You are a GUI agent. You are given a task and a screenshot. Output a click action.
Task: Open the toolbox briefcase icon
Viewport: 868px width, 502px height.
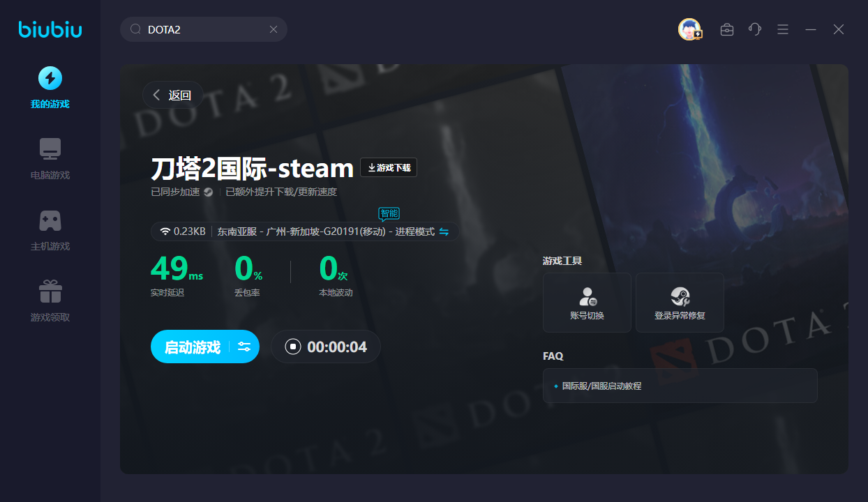pyautogui.click(x=727, y=29)
